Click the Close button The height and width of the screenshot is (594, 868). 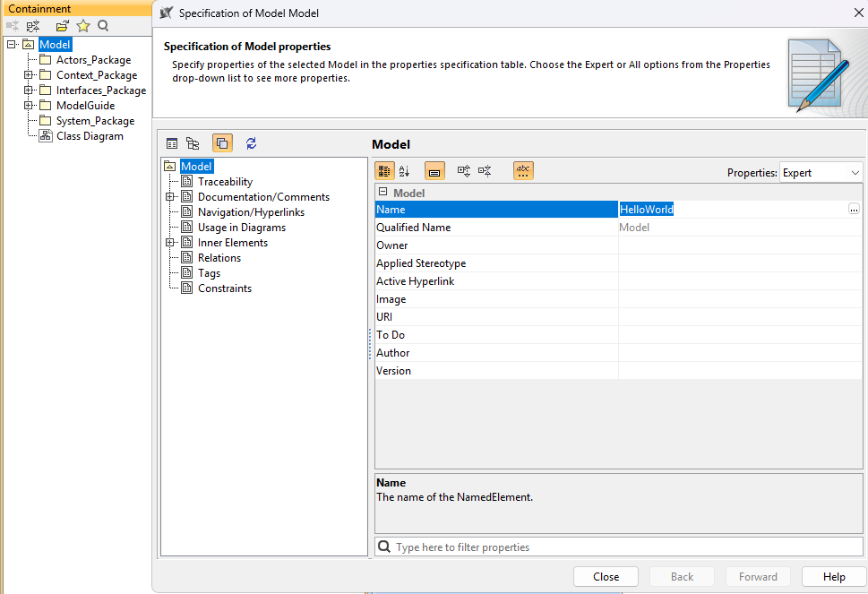(x=606, y=577)
